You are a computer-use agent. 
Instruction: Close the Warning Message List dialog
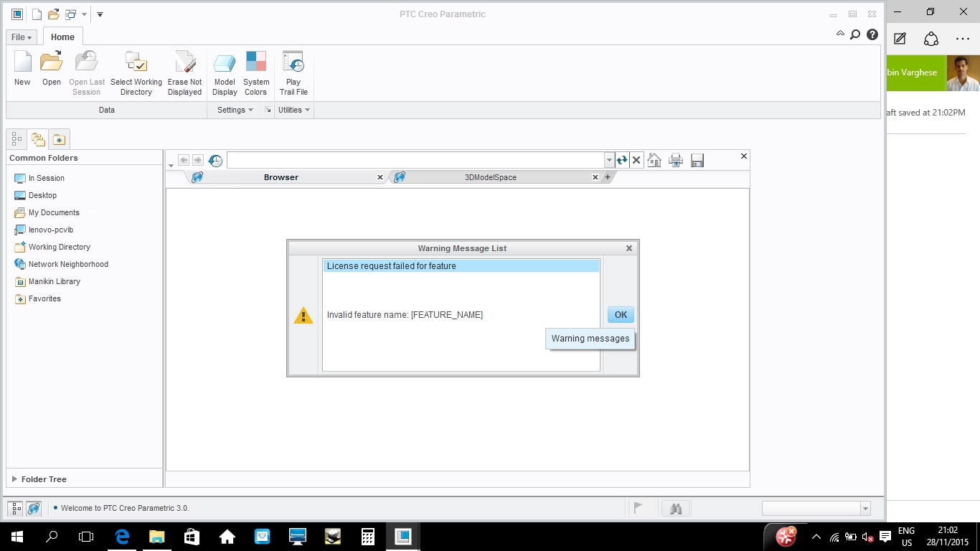coord(629,248)
